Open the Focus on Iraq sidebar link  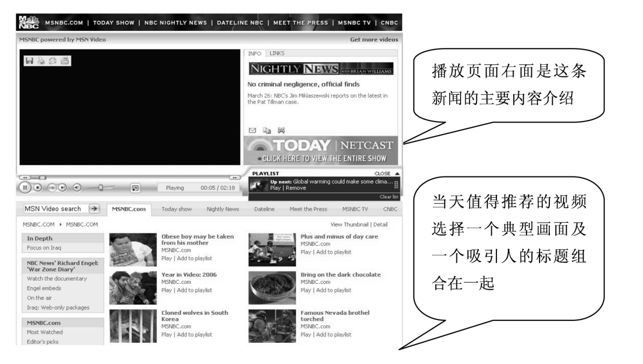(44, 247)
